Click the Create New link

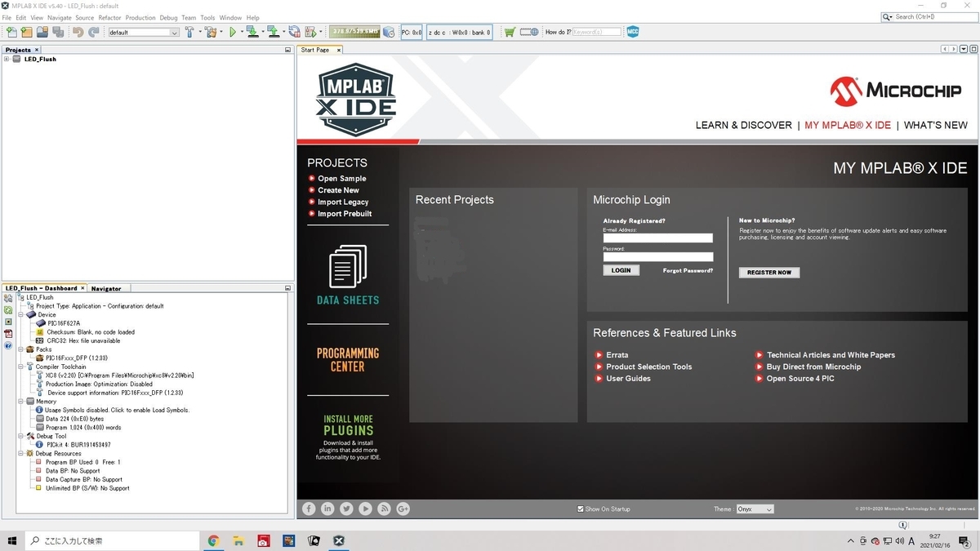(x=338, y=190)
